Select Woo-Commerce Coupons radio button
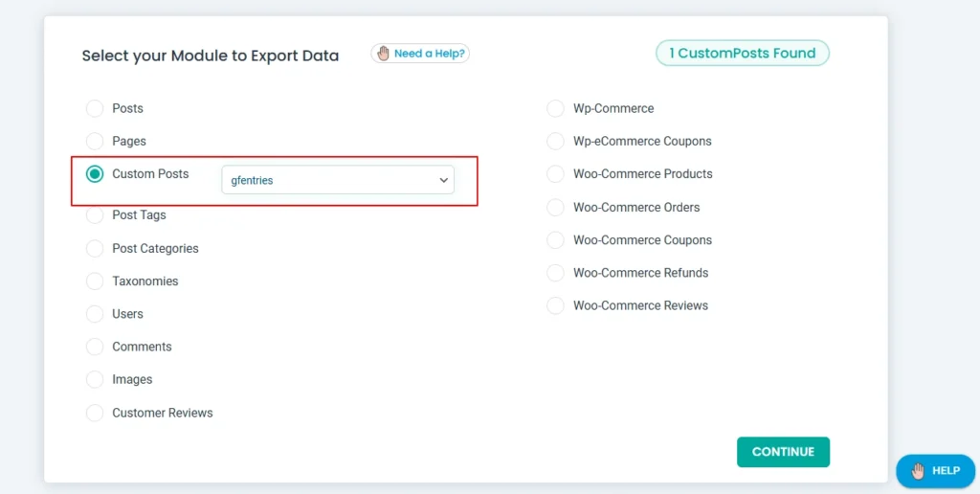 555,240
